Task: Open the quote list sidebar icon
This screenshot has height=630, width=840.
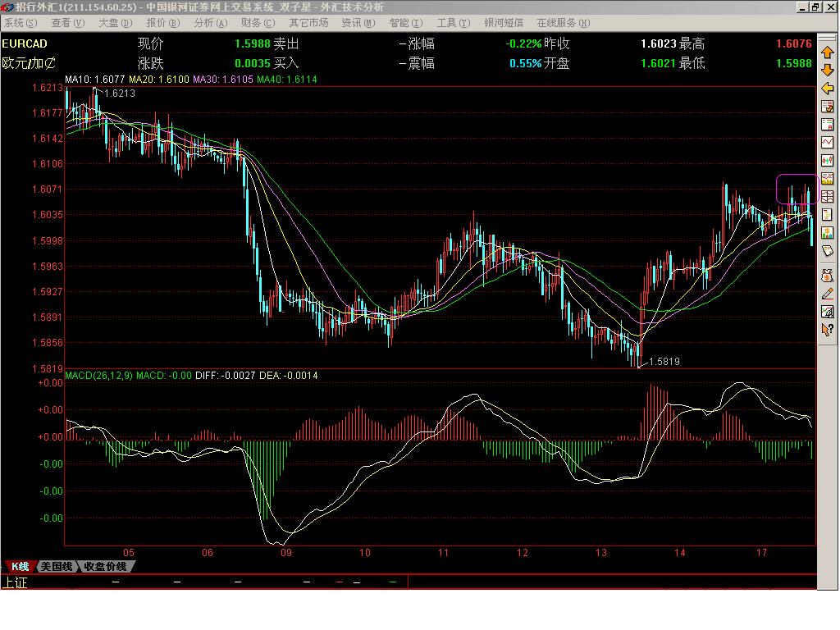Action: coord(828,125)
